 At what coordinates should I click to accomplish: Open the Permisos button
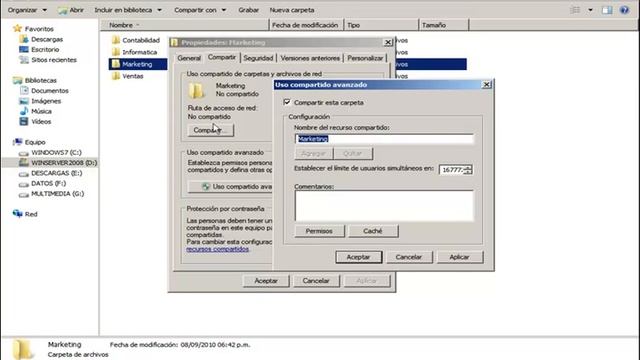point(319,231)
